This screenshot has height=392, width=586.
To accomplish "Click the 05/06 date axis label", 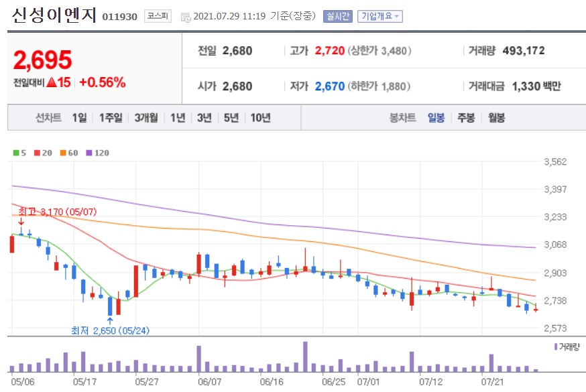I will (22, 382).
